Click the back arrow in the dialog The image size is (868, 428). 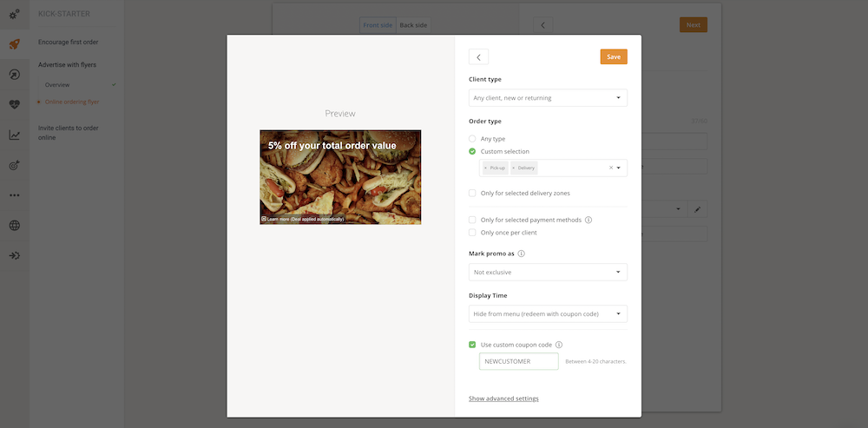click(x=478, y=57)
